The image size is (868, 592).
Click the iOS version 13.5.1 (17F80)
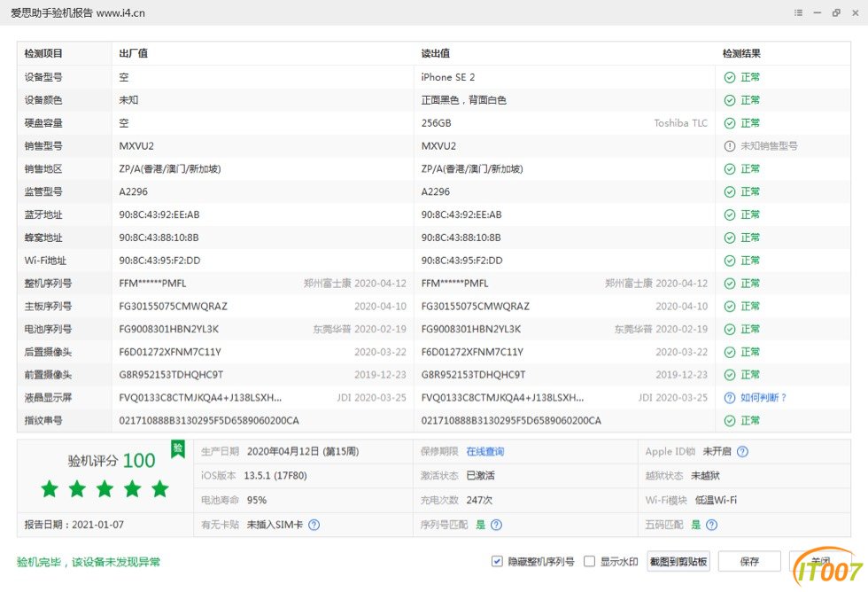point(275,476)
